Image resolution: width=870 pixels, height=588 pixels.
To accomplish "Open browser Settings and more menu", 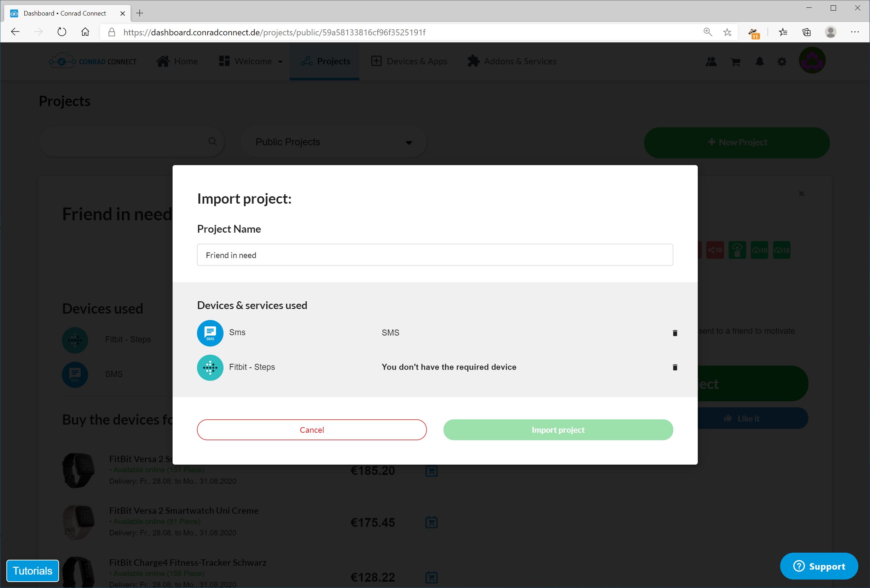I will point(855,32).
